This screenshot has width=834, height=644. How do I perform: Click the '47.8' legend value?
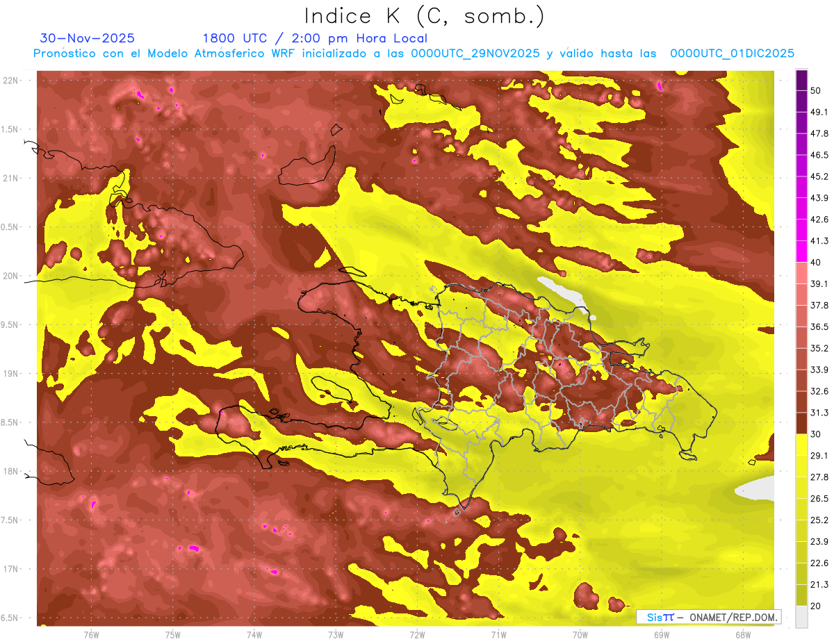pos(819,133)
